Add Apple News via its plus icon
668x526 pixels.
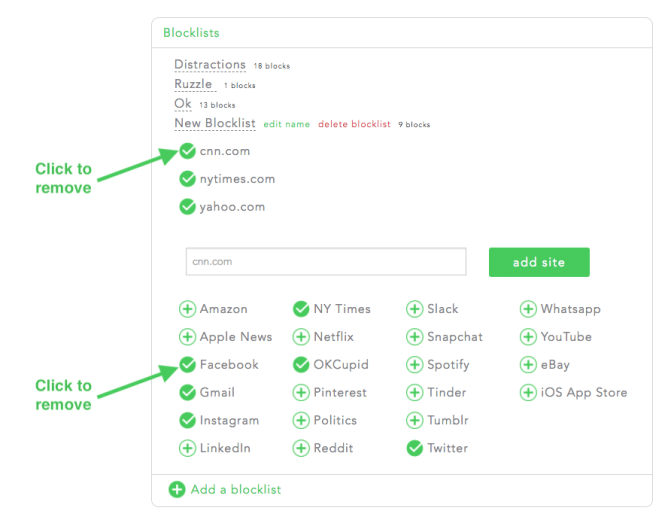coord(187,337)
